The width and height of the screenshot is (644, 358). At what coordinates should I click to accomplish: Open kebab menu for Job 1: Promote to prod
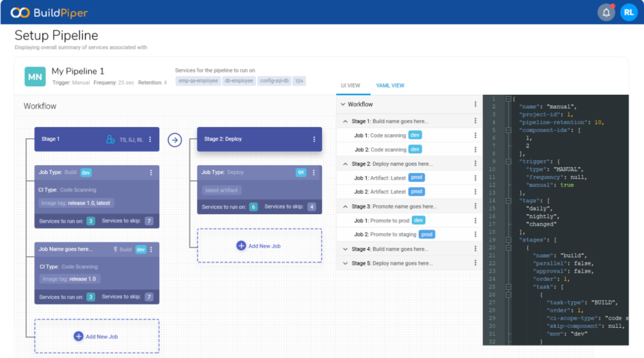[x=475, y=220]
